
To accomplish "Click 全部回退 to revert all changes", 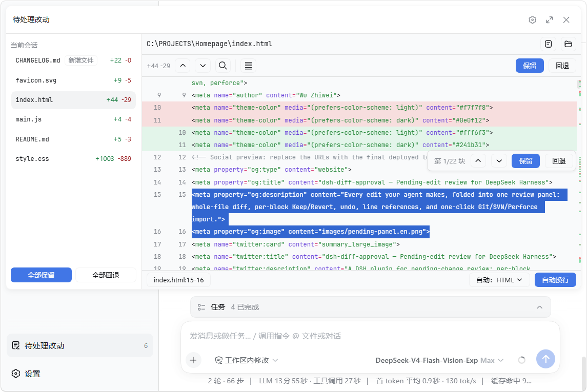I will pyautogui.click(x=106, y=275).
